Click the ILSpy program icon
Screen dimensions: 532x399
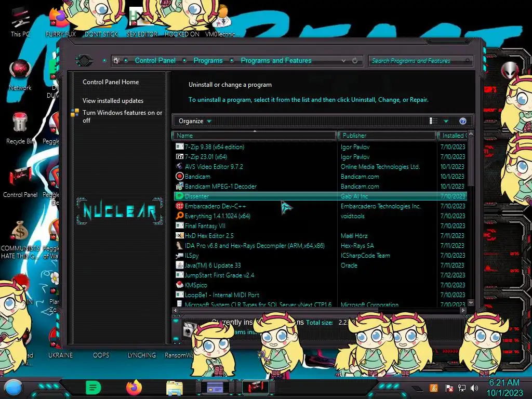click(x=179, y=256)
